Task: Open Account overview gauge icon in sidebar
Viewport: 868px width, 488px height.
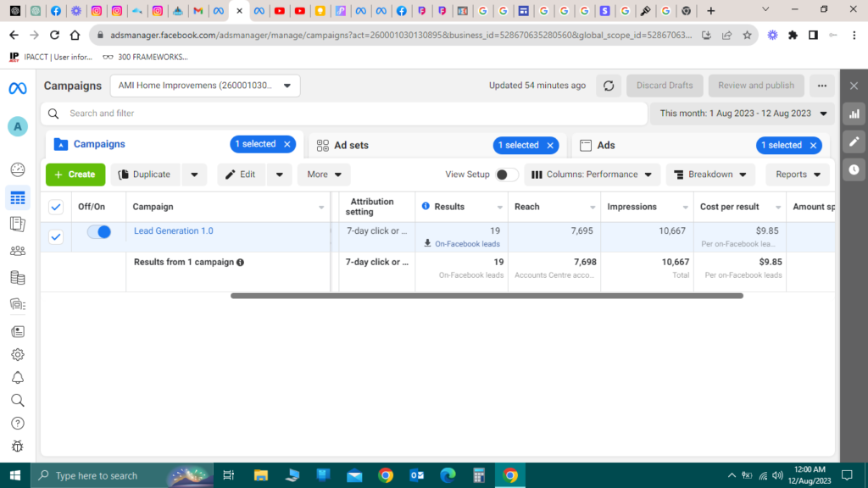Action: [18, 169]
